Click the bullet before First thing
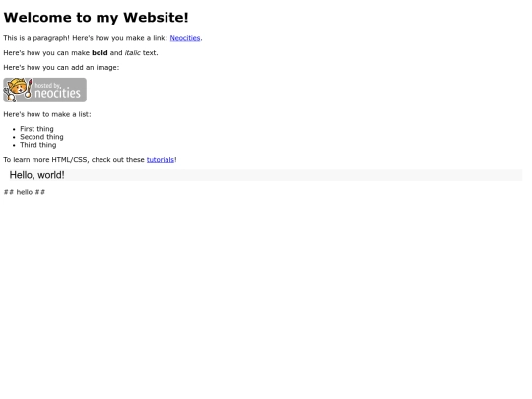The width and height of the screenshot is (532, 399). [14, 129]
